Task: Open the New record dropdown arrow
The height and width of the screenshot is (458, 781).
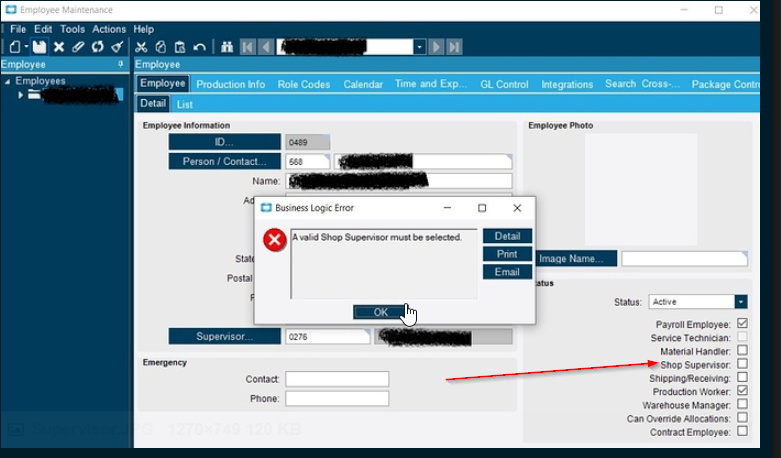Action: point(26,47)
